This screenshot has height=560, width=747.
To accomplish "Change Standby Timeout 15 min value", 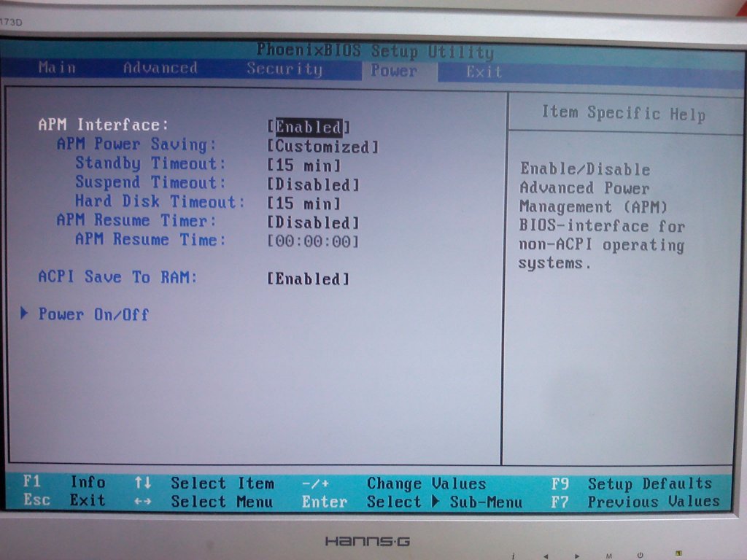I will (303, 166).
